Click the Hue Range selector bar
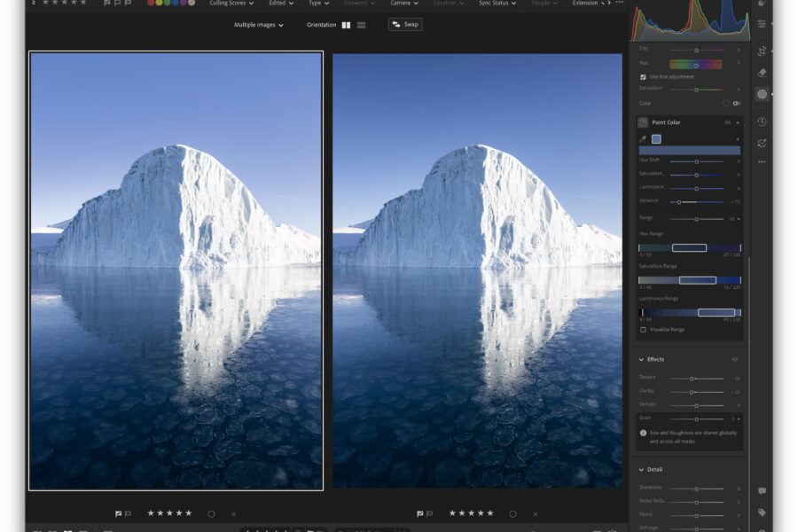Screen dimensions: 798x532 tap(690, 248)
